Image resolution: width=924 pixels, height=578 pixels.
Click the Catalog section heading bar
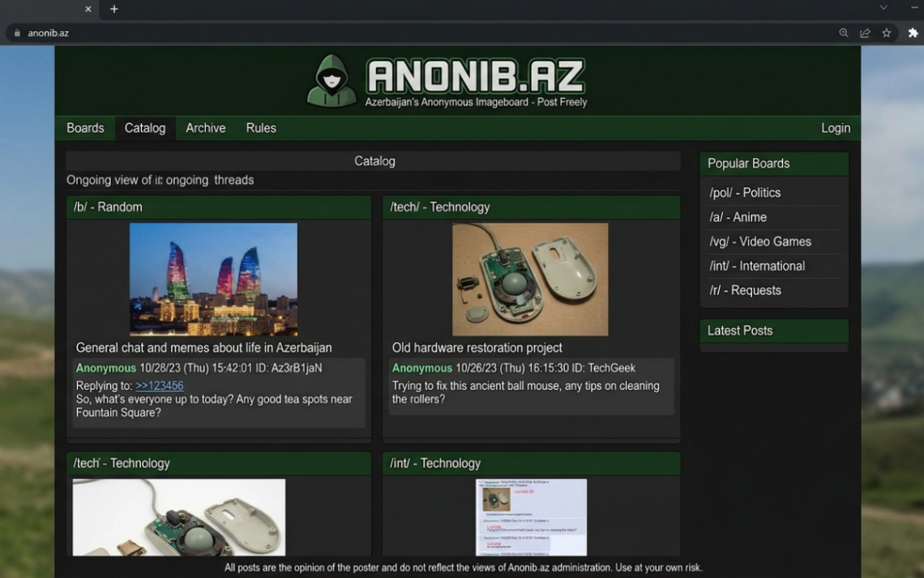(x=374, y=161)
